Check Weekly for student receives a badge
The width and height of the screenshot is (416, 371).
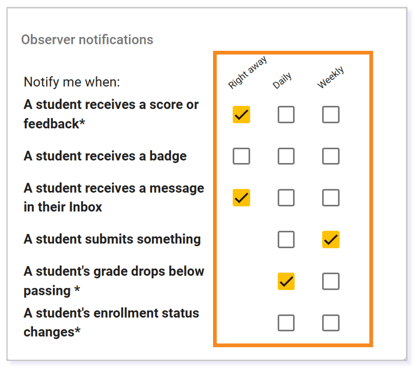[331, 156]
